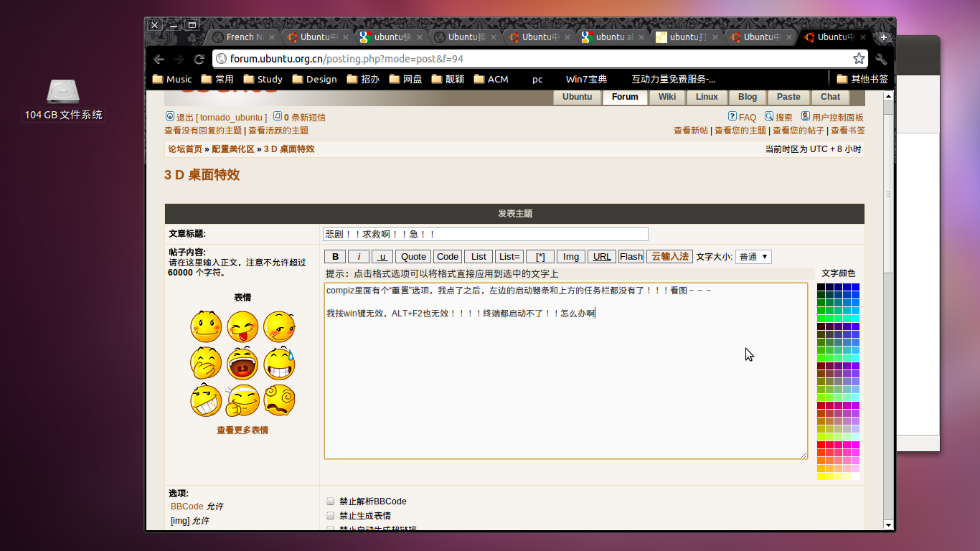Insert the hand-over-mouth giggling emoticon
980x551 pixels.
click(x=206, y=363)
